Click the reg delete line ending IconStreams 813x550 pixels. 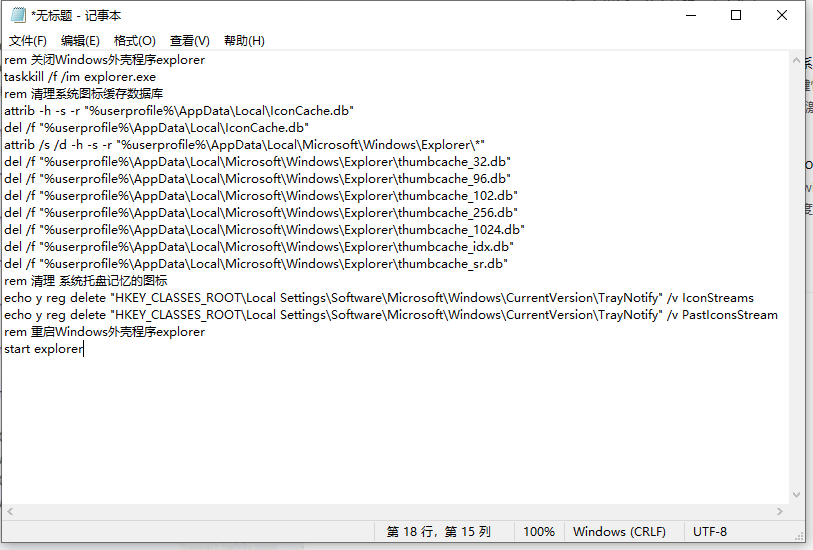point(379,298)
